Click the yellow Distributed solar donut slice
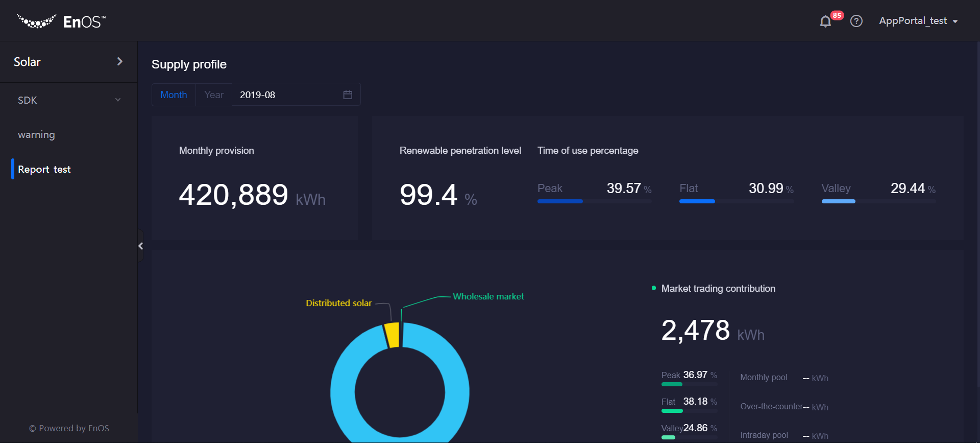980x443 pixels. (392, 335)
